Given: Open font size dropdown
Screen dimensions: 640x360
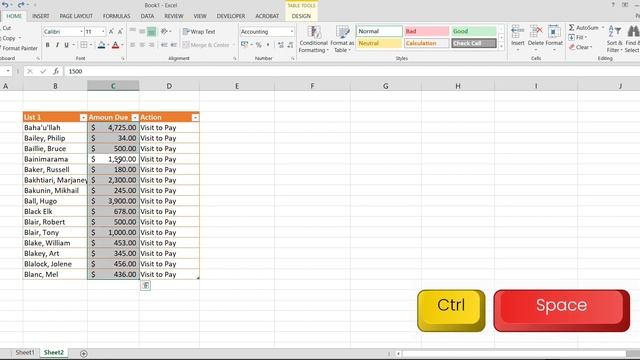Looking at the screenshot, I should click(x=103, y=31).
